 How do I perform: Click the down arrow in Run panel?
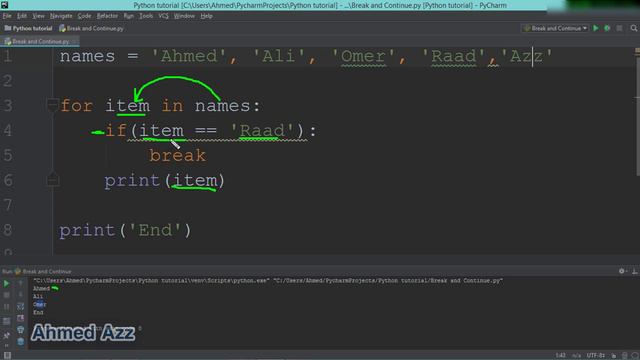20,295
